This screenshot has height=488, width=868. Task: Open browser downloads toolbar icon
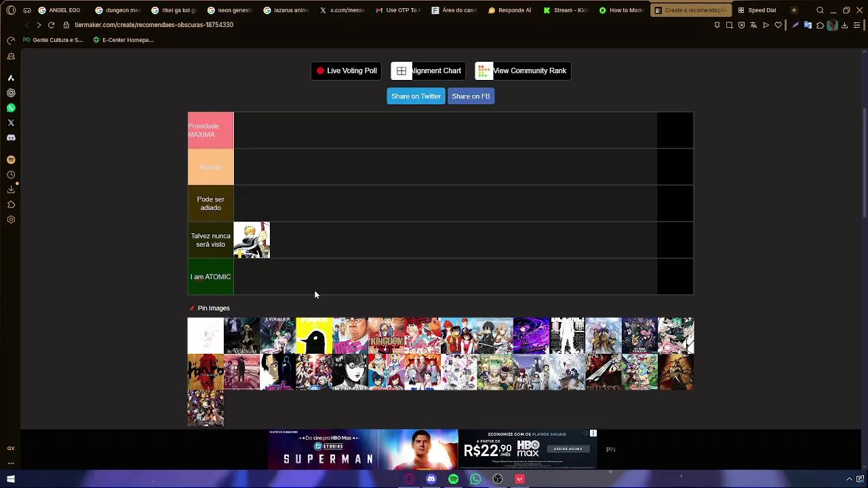click(x=845, y=25)
